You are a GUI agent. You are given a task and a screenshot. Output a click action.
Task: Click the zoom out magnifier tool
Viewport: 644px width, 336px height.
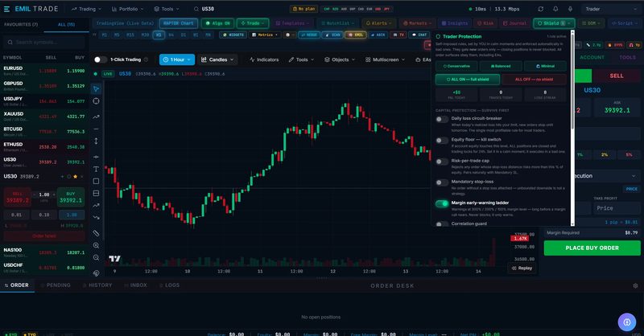(x=96, y=258)
